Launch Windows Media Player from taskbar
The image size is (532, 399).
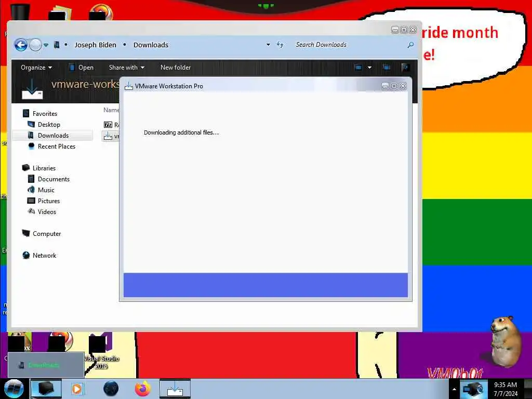[x=77, y=389]
